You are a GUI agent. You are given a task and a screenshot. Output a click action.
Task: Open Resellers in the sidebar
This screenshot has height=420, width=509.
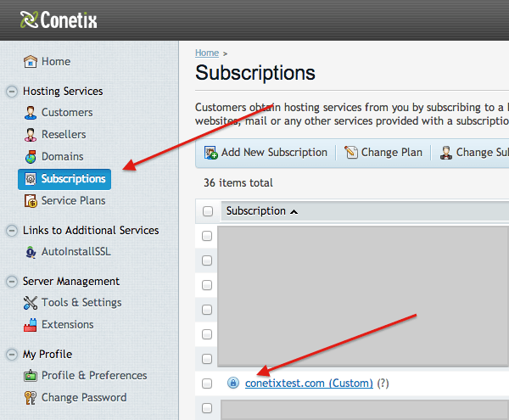pos(55,134)
